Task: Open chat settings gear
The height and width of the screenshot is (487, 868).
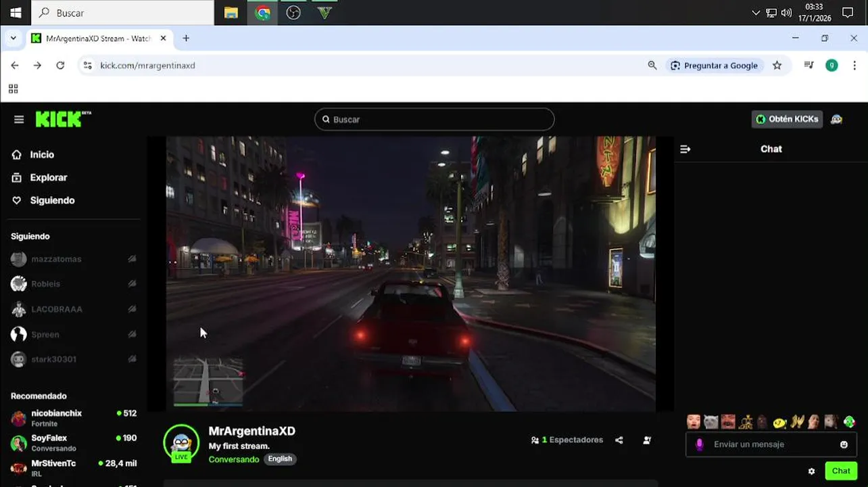Action: [x=811, y=471]
